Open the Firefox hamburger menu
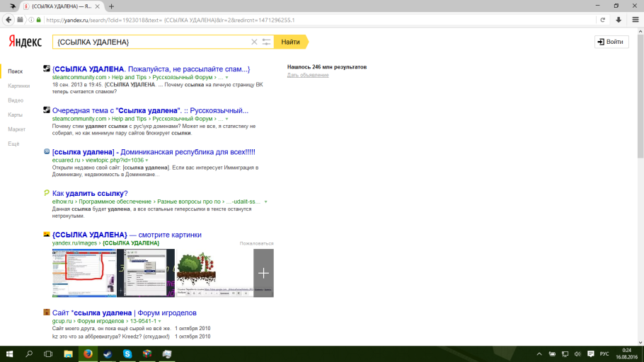Screen dimensions: 644x362 coord(634,20)
